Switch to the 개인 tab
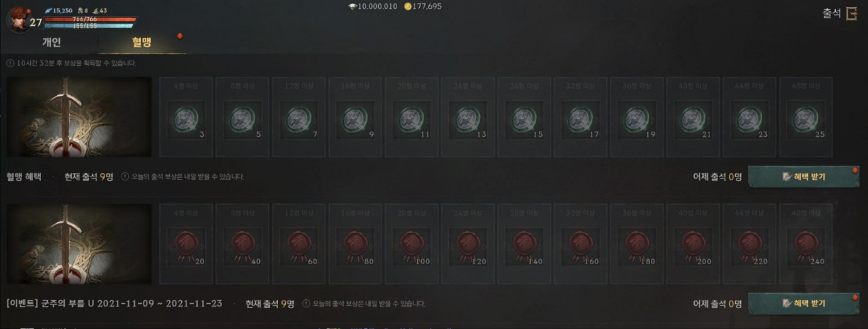 [x=51, y=42]
